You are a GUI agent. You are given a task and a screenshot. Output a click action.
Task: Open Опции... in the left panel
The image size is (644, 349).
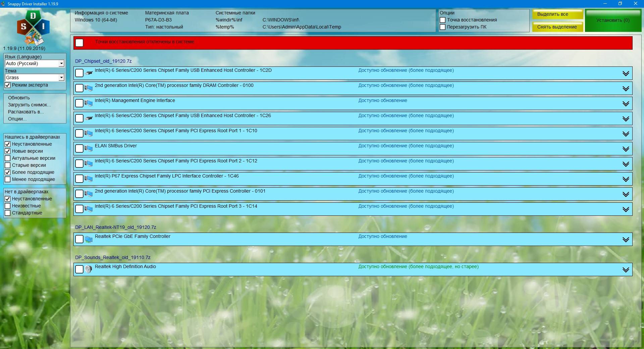[17, 119]
